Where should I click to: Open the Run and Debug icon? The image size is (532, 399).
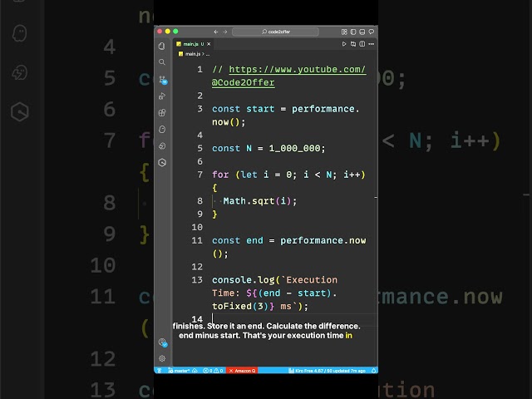tap(162, 96)
